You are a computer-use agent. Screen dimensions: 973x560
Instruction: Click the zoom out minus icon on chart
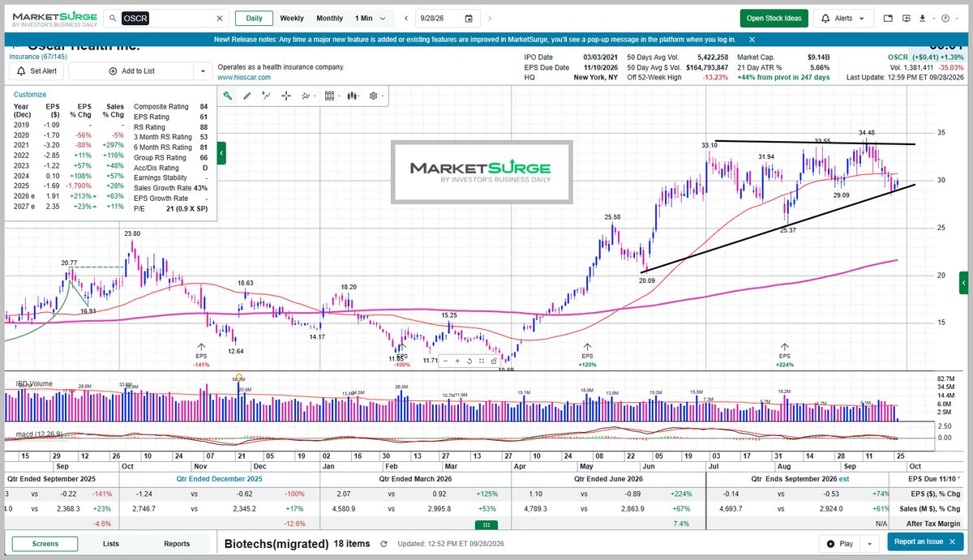click(x=444, y=361)
